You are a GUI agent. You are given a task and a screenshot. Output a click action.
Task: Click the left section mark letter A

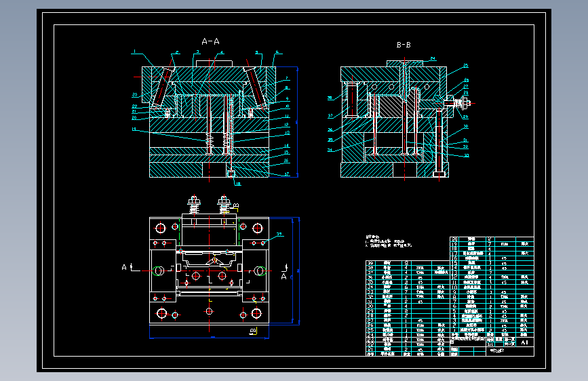pos(124,267)
